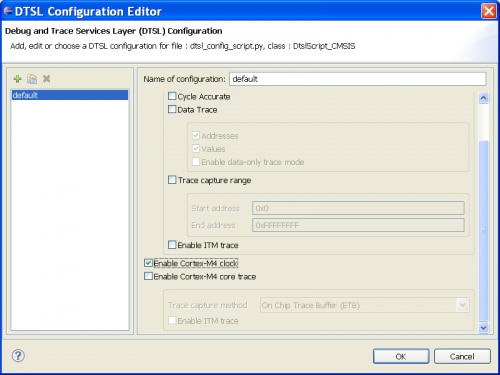Dismiss the dialog with Cancel
The height and width of the screenshot is (375, 500).
tap(462, 356)
